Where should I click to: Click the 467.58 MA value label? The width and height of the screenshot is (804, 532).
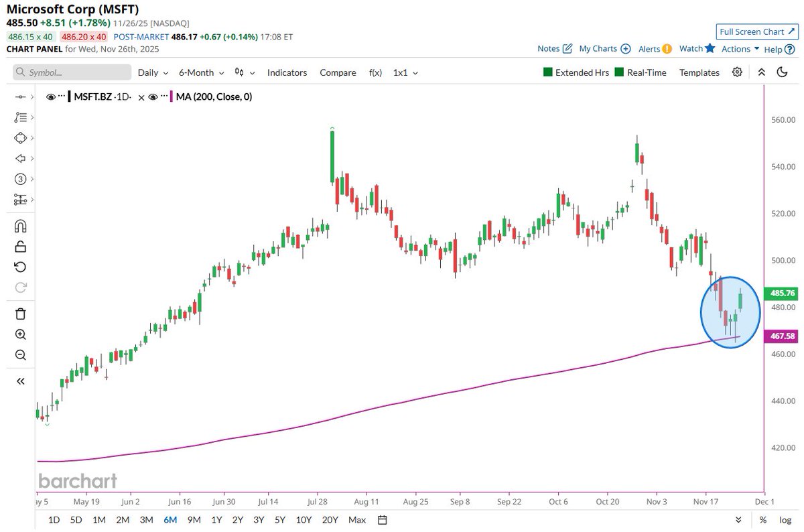782,336
